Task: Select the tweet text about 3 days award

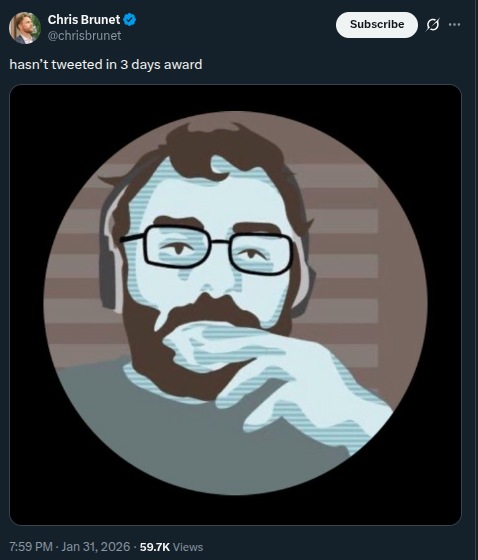Action: point(106,65)
